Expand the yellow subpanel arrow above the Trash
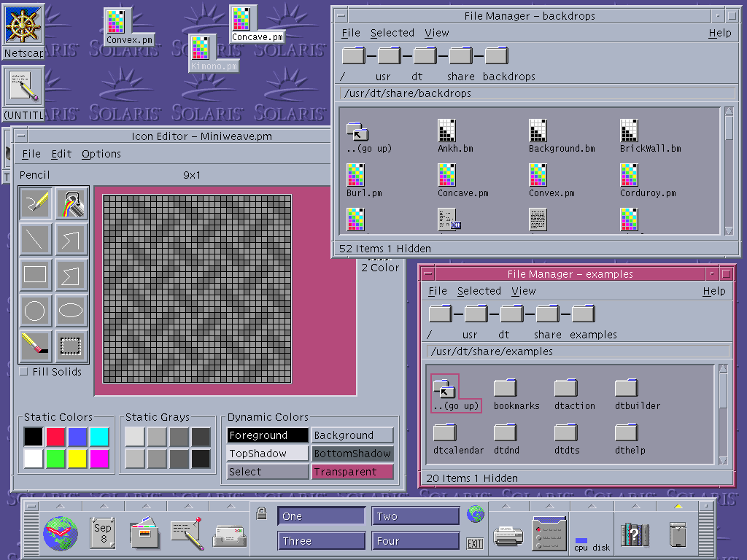The image size is (747, 560). point(678,506)
